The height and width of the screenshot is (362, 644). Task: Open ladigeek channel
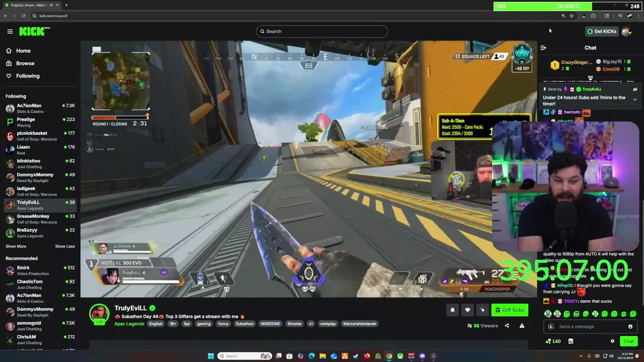point(40,192)
